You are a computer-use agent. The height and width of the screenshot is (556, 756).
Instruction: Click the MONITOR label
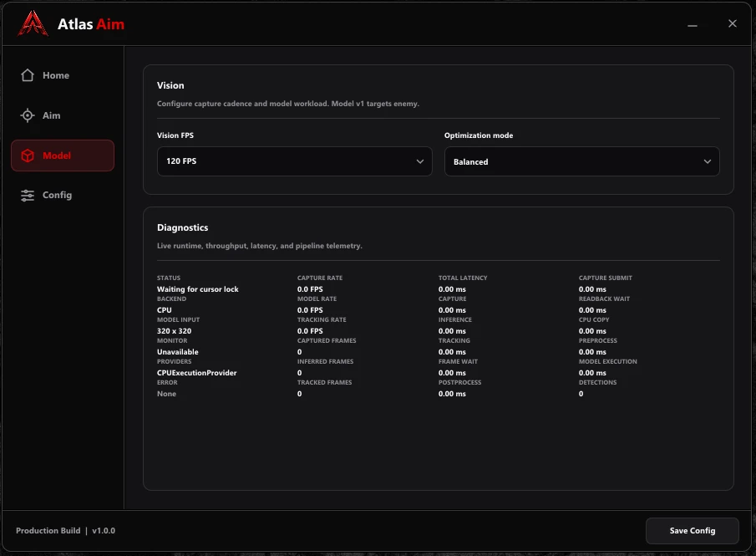[x=172, y=341]
